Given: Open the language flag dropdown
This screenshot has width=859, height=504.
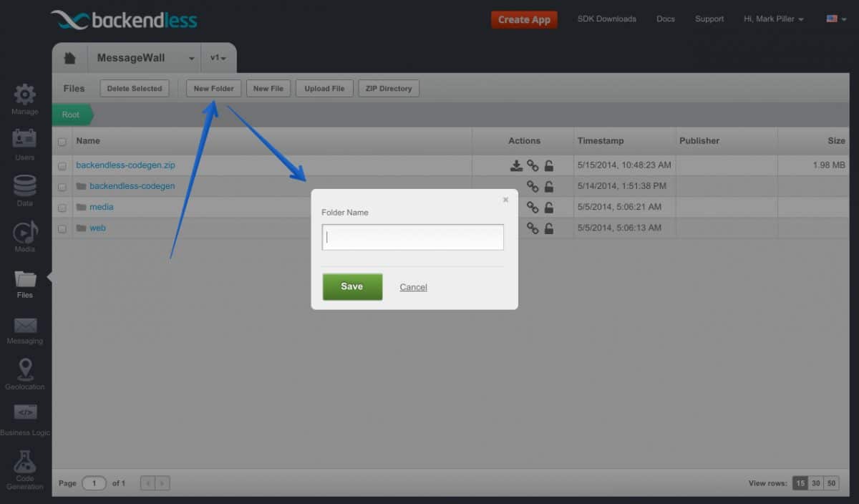Looking at the screenshot, I should 836,19.
